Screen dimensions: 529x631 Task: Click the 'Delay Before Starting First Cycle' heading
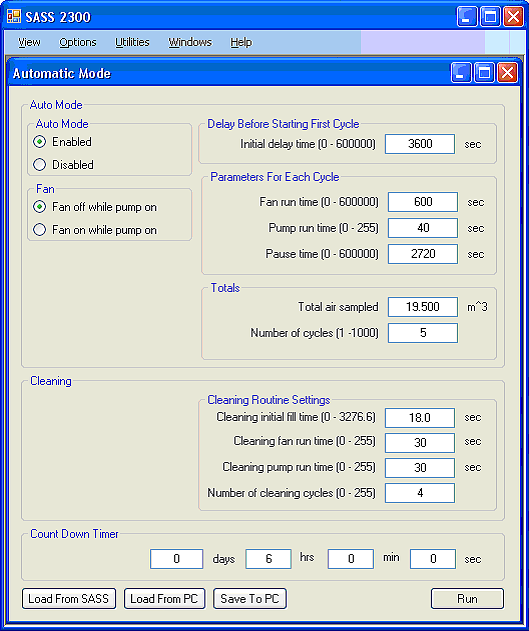[283, 124]
